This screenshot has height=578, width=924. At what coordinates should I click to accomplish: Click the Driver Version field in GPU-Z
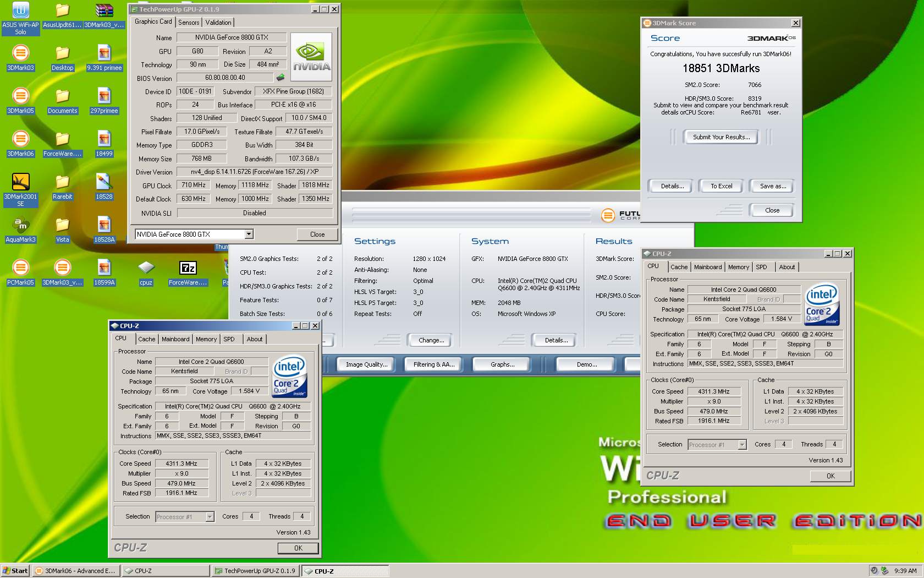pos(255,172)
